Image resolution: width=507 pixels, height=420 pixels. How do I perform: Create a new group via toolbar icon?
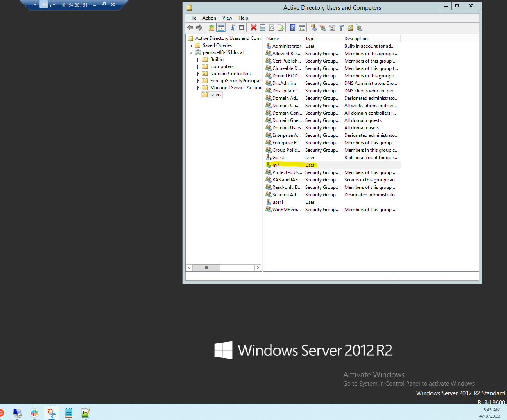[x=322, y=27]
